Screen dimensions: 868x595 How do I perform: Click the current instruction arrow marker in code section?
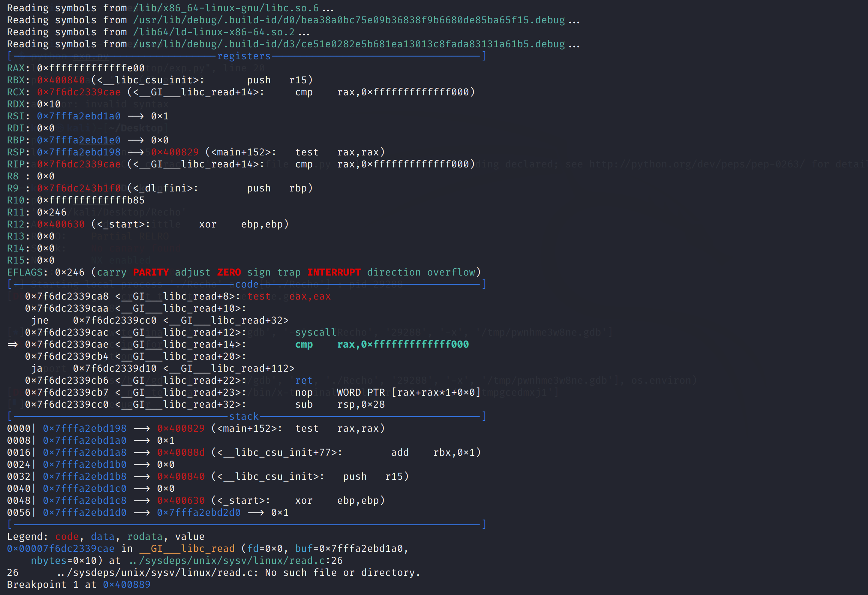pyautogui.click(x=12, y=344)
